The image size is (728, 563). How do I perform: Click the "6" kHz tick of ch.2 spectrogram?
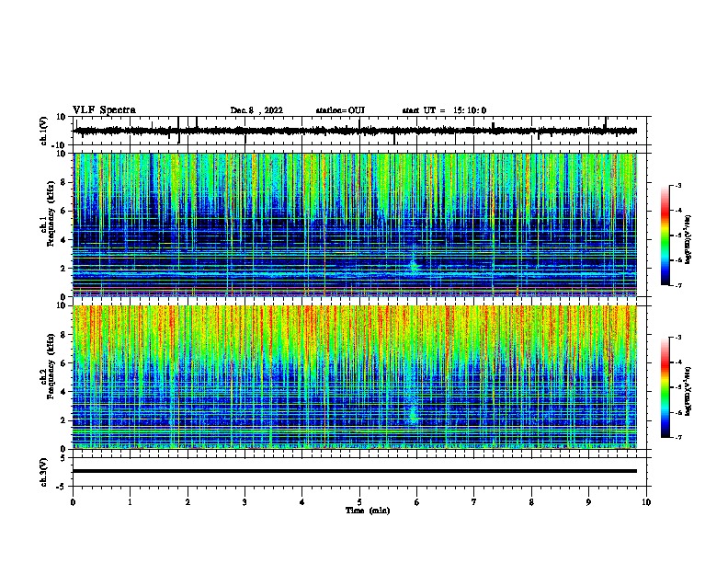tap(63, 363)
